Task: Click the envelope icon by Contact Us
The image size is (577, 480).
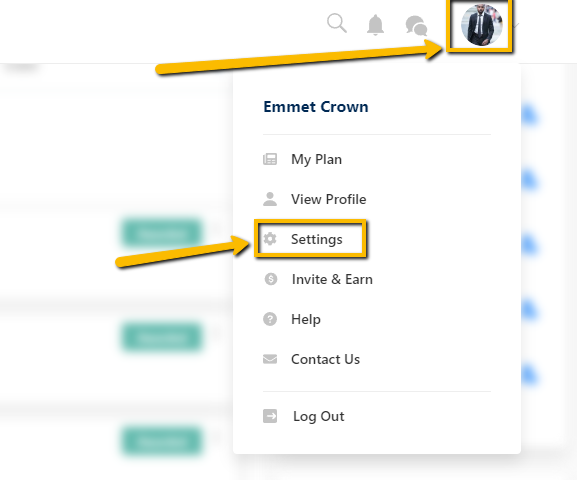Action: click(270, 359)
